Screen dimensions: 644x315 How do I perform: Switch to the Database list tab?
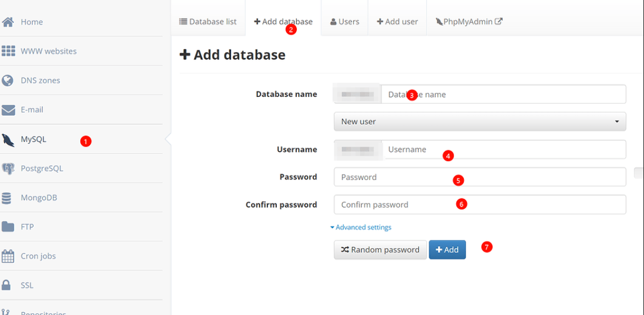[208, 22]
